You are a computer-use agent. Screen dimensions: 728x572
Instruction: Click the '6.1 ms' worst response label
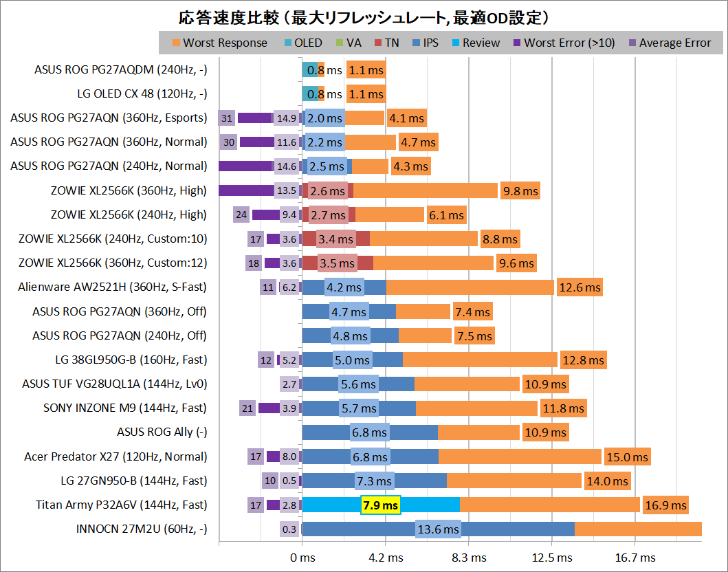click(447, 215)
